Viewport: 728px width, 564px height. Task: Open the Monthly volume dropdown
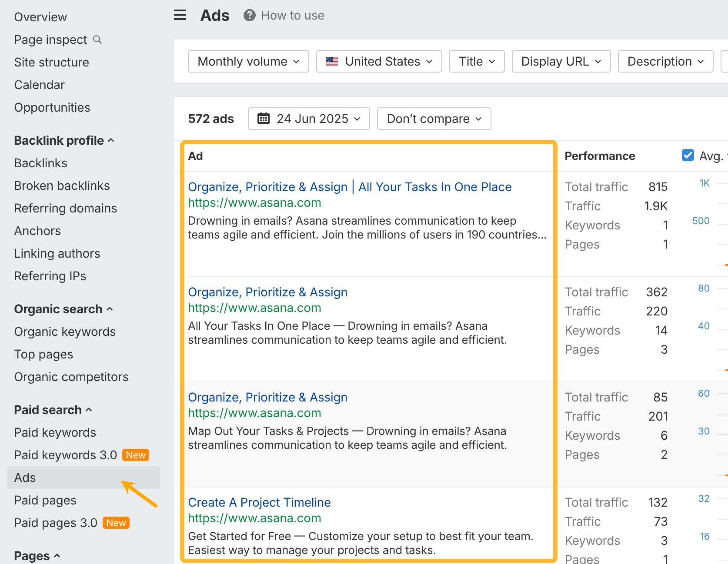pos(247,61)
